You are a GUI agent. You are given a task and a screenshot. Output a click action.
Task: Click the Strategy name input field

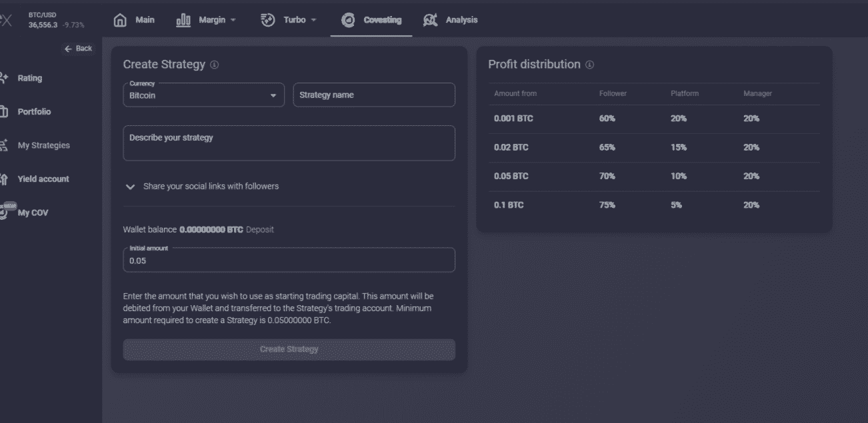pyautogui.click(x=374, y=95)
